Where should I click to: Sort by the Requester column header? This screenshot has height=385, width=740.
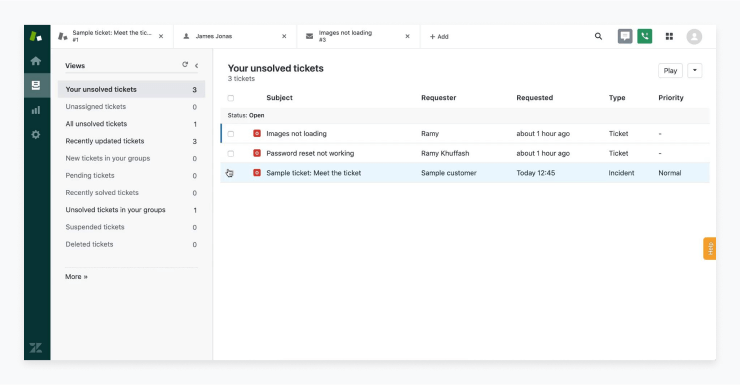pyautogui.click(x=438, y=98)
